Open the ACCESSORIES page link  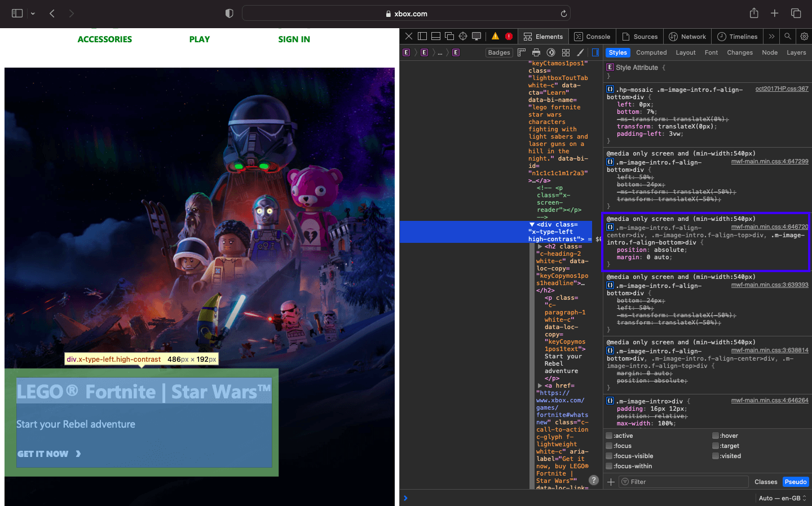pyautogui.click(x=105, y=39)
